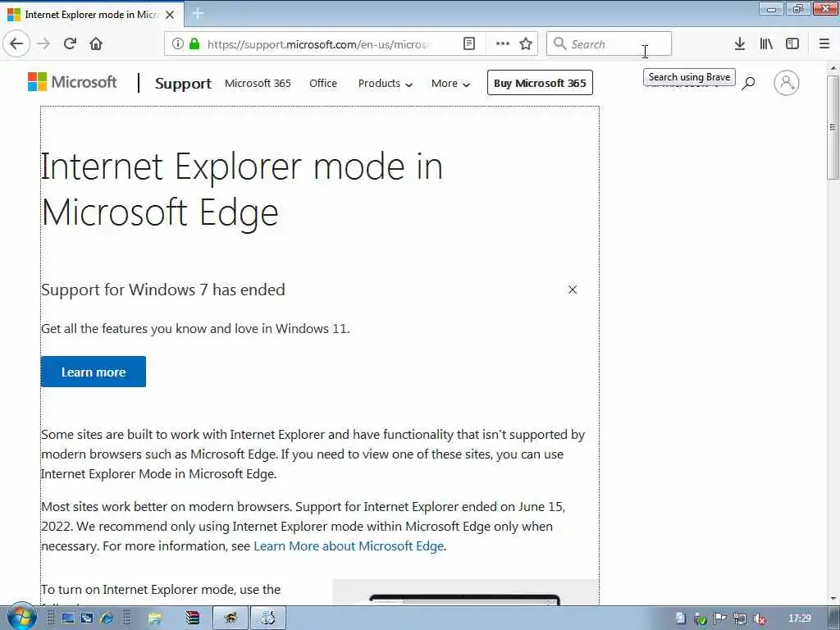This screenshot has width=840, height=630.
Task: Open Action Center flag tray icon
Action: coord(720,619)
